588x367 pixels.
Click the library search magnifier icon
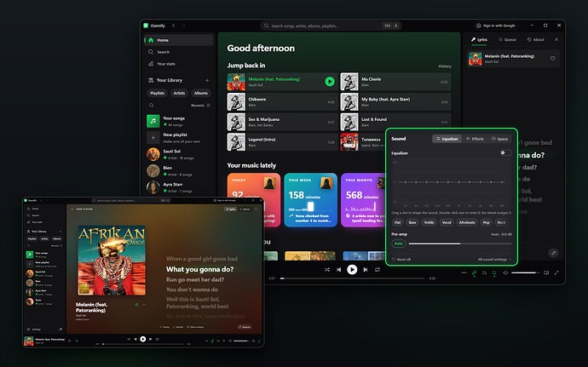click(x=152, y=106)
